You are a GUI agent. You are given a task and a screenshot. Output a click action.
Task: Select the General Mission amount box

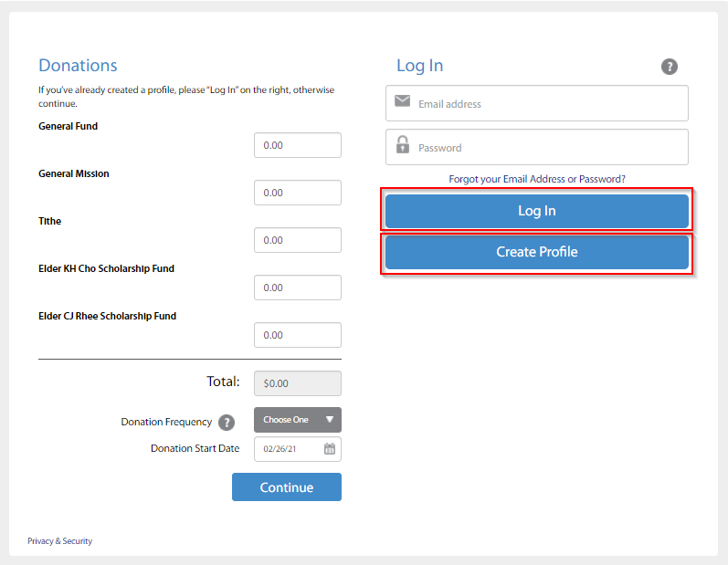coord(297,193)
